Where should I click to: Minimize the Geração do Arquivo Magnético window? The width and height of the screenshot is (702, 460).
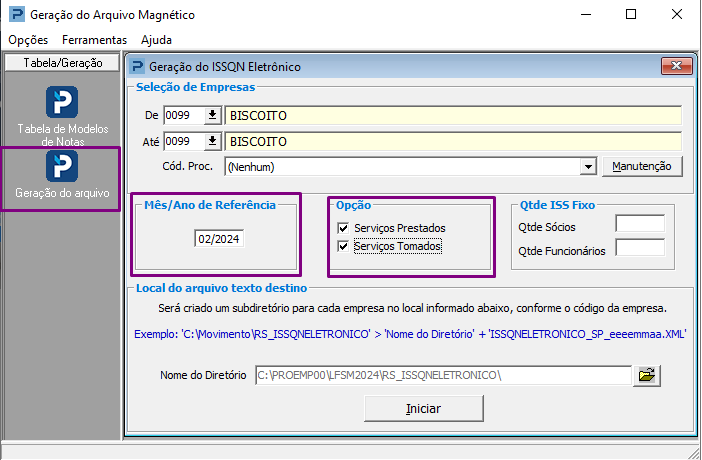point(586,14)
